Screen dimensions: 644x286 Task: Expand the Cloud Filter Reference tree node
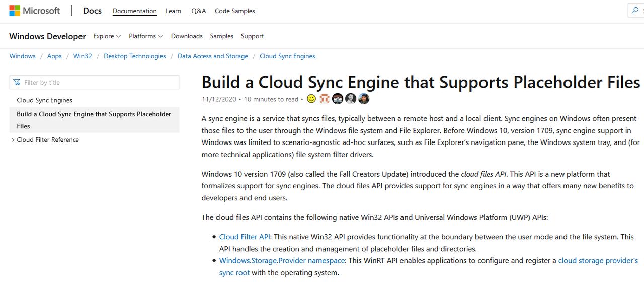13,140
